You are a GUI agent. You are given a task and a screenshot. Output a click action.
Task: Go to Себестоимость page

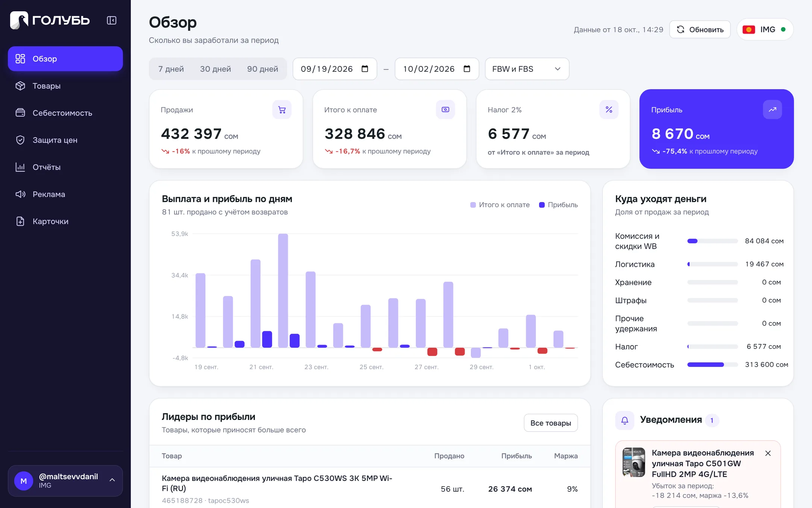65,113
